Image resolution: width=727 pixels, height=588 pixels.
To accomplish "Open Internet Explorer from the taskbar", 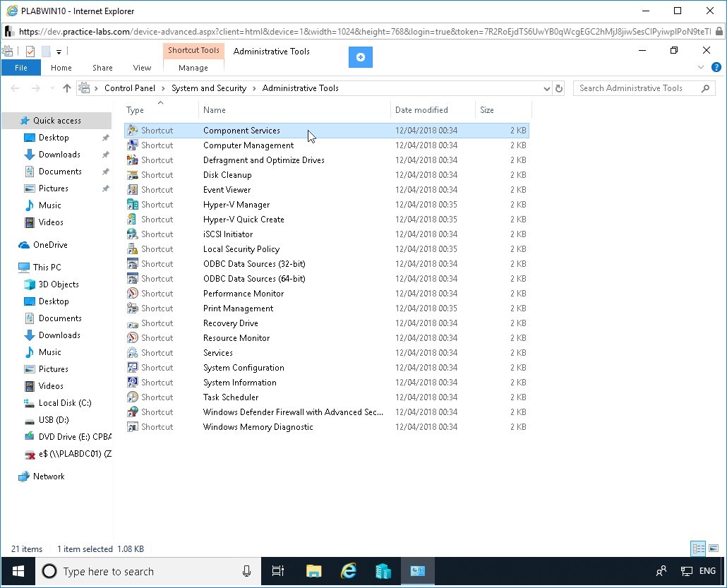I will pos(348,571).
